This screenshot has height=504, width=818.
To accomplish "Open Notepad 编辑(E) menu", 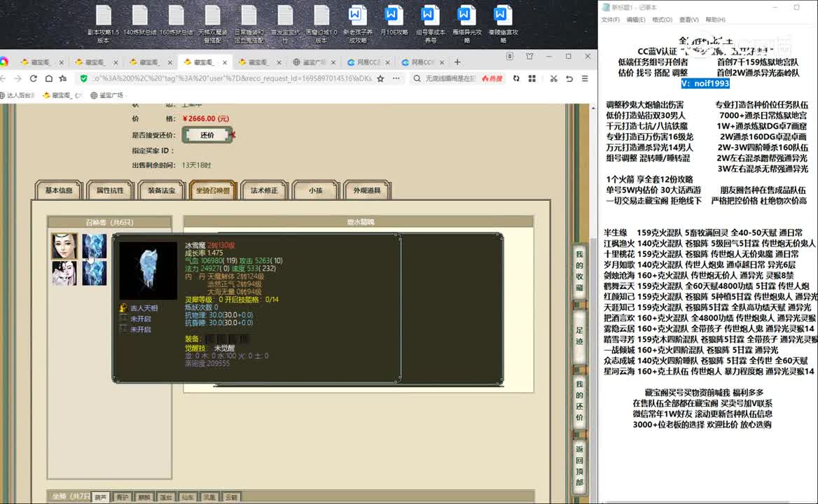I will point(635,20).
